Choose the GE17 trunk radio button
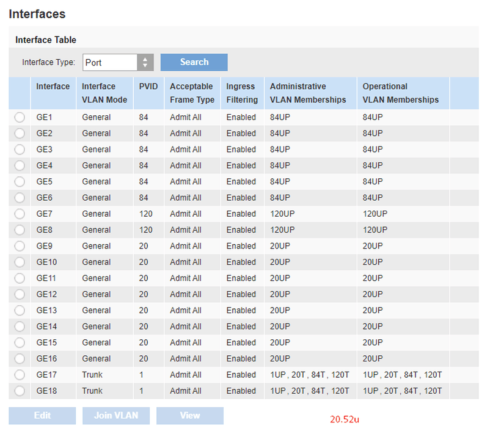 coord(20,375)
